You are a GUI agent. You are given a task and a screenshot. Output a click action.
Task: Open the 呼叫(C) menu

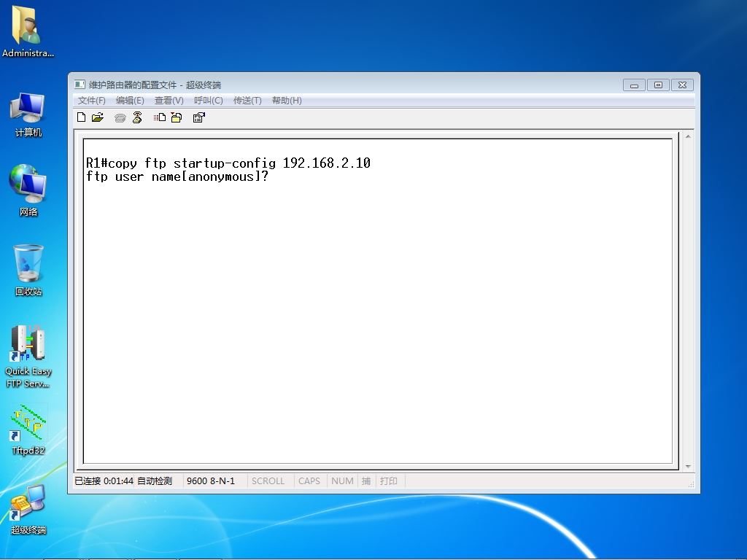[208, 101]
